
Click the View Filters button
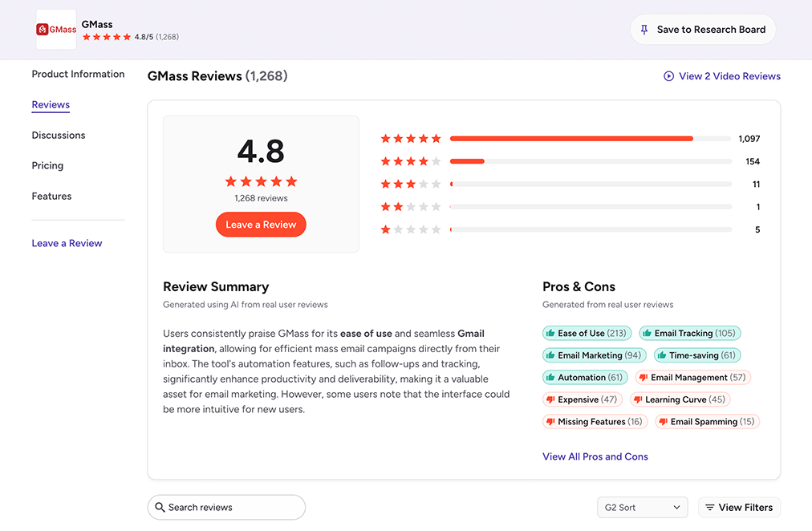pos(739,507)
